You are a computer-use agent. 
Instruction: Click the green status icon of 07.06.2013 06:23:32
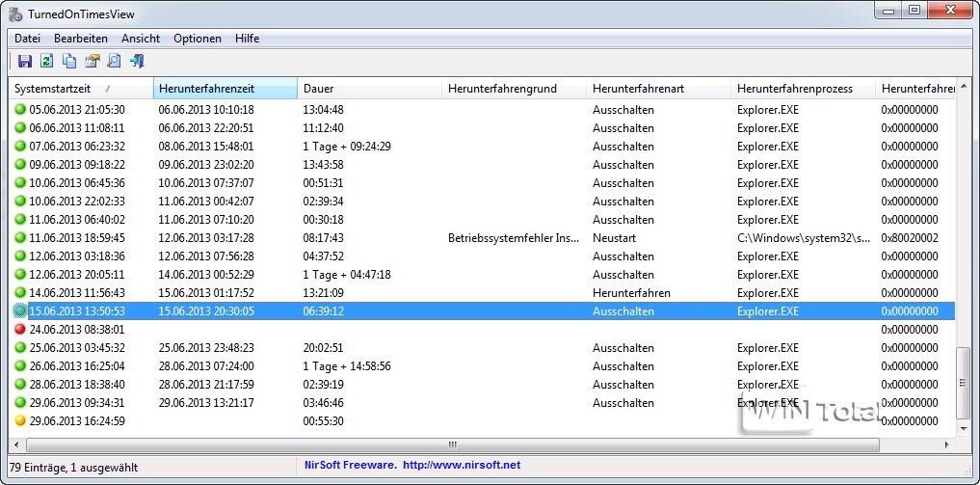tap(20, 147)
